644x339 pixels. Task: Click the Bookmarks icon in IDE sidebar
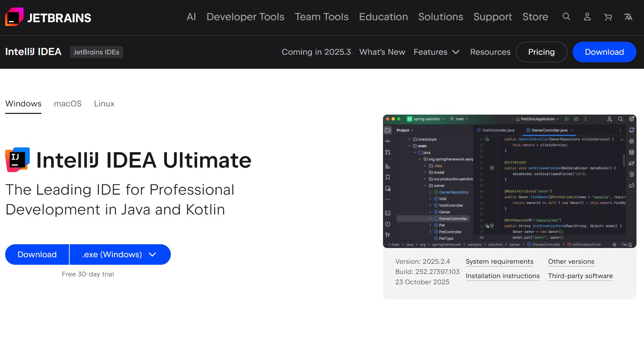coord(388,177)
